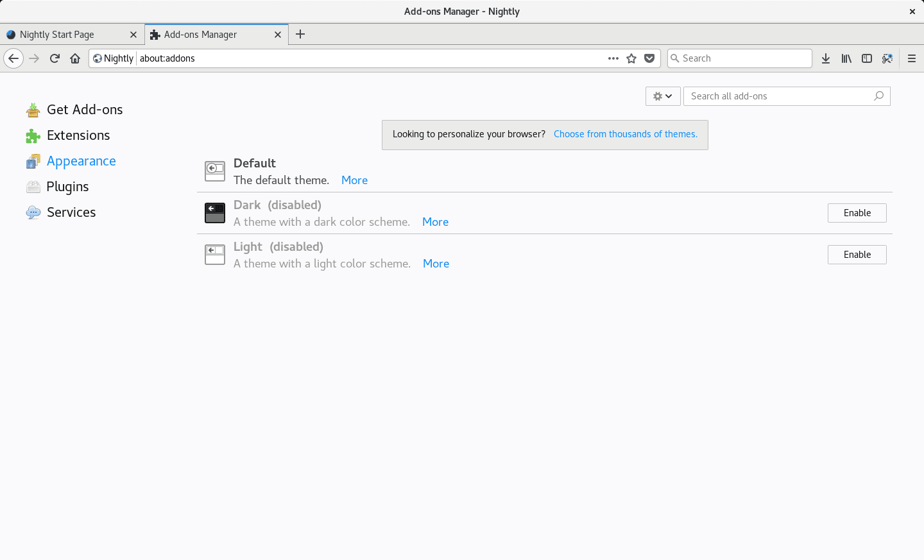Viewport: 924px width, 560px height.
Task: Focus the 'Search all add-ons' field
Action: (787, 96)
